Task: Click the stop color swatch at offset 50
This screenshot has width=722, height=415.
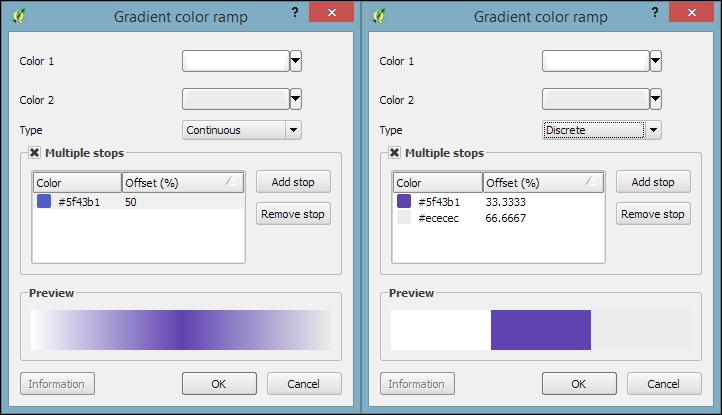Action: [44, 201]
